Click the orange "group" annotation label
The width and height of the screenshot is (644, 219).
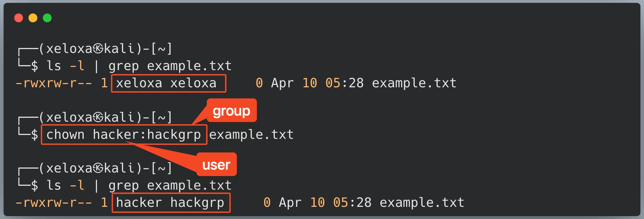pyautogui.click(x=231, y=111)
